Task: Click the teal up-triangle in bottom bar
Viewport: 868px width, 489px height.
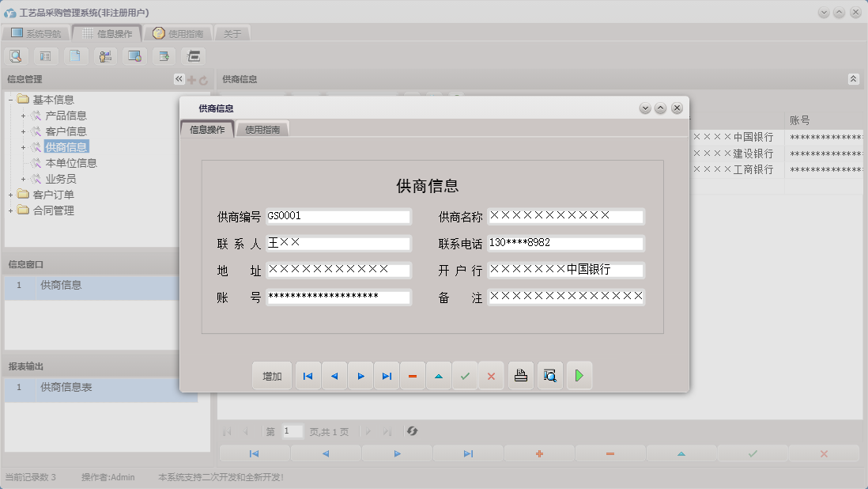Action: (681, 453)
